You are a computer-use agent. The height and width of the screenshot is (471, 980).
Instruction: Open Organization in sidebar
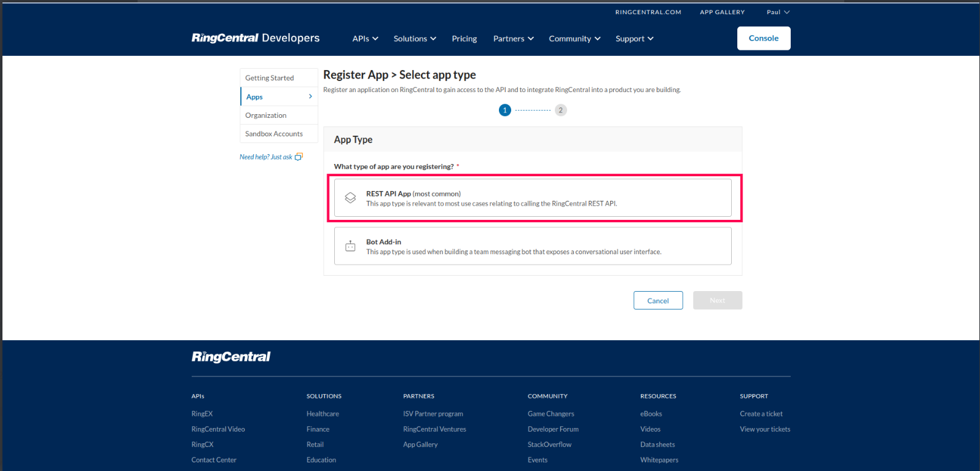(279, 115)
